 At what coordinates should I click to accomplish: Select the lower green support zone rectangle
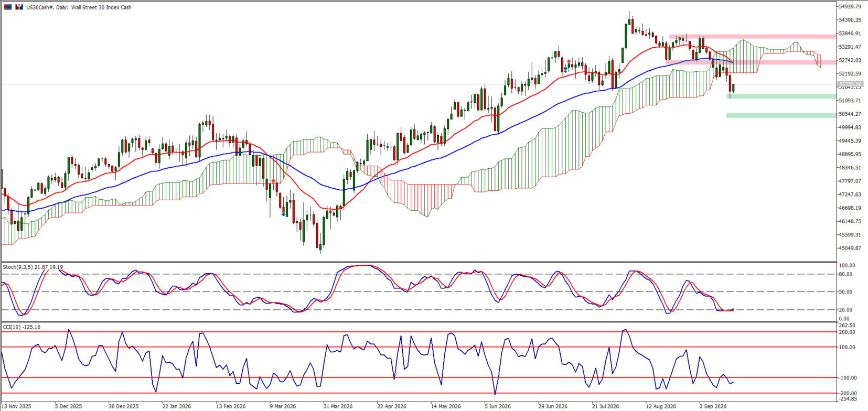tap(781, 115)
